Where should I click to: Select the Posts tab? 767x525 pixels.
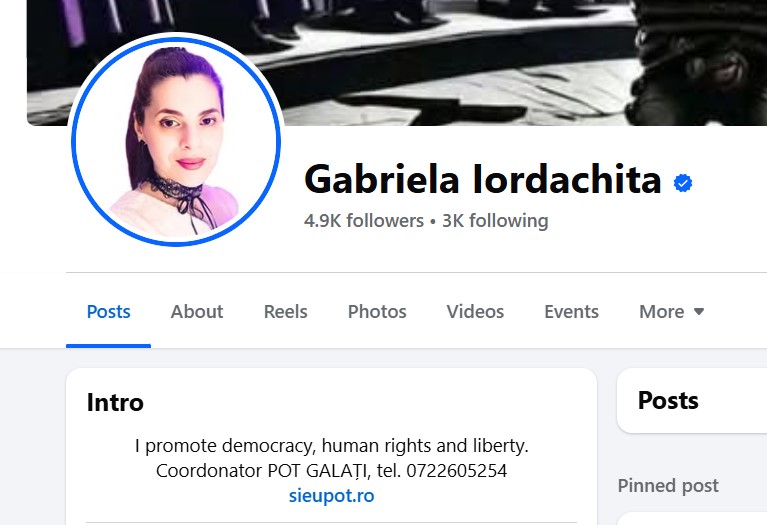click(109, 312)
